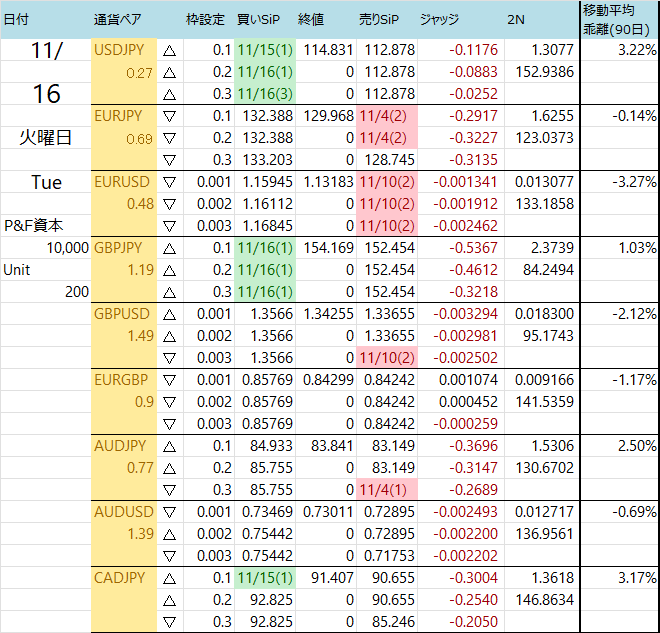Click the down triangle in the -0.3135 judge row
This screenshot has width=660, height=633.
coord(169,160)
